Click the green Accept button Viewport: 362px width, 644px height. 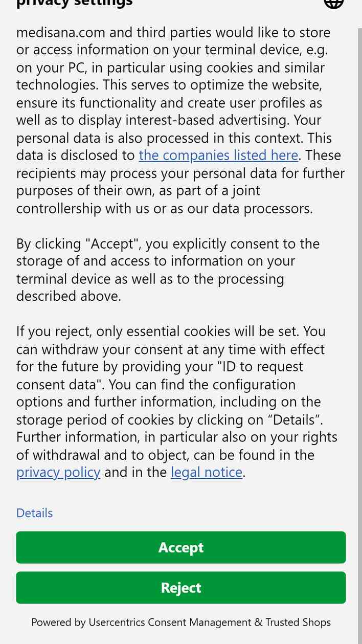[181, 547]
